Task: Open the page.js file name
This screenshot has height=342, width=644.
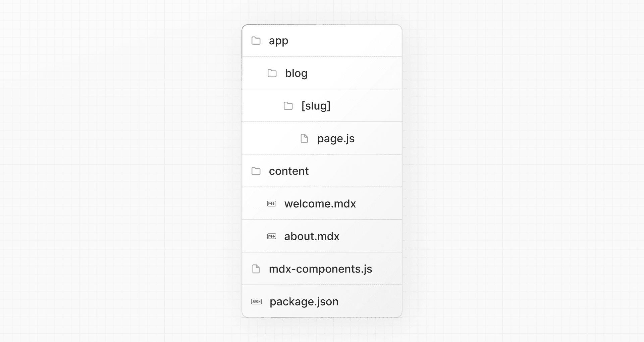Action: pos(336,138)
